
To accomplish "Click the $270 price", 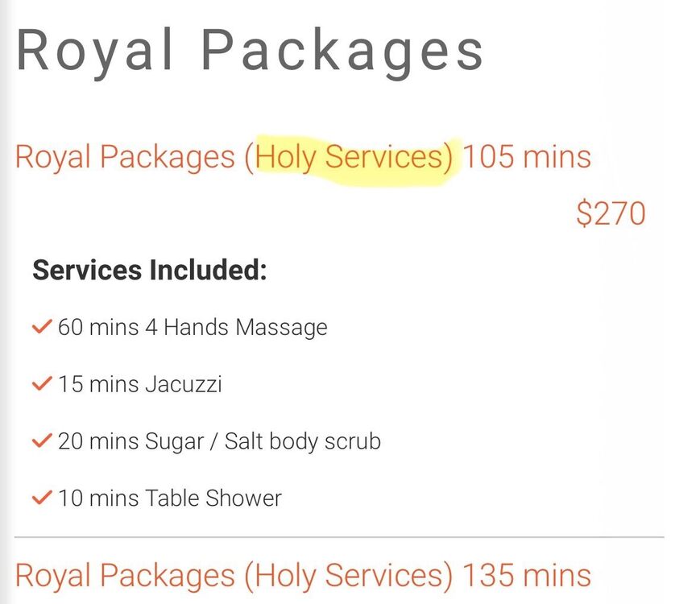I will point(611,213).
